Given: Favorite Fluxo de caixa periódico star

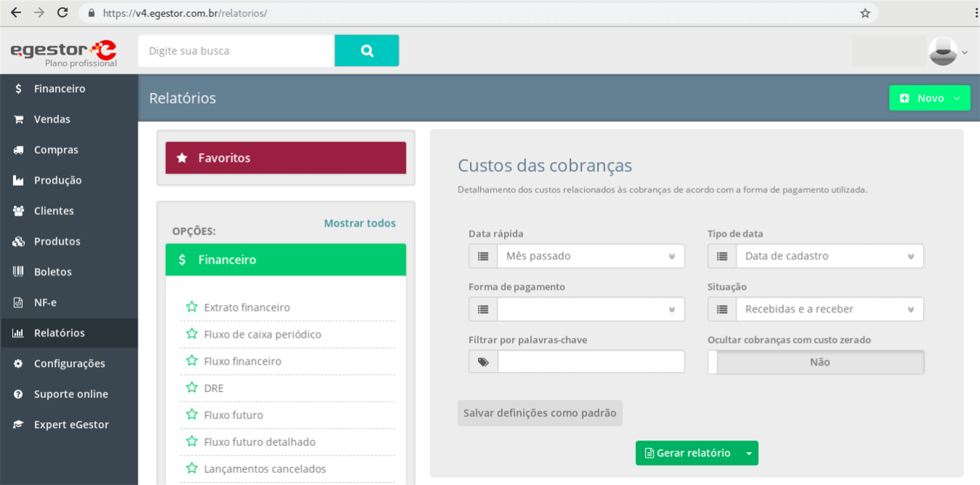Looking at the screenshot, I should [x=192, y=334].
